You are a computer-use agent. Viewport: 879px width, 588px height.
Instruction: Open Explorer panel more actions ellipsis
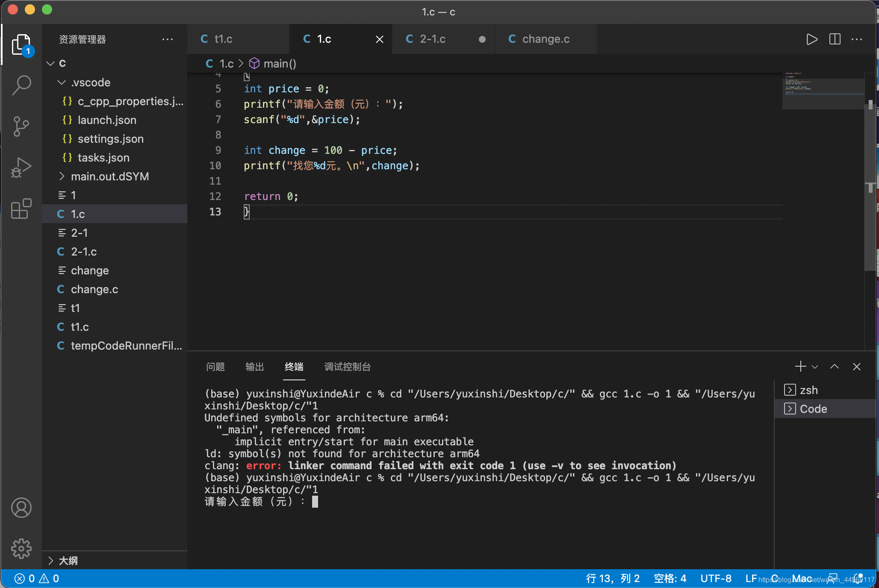(x=168, y=39)
